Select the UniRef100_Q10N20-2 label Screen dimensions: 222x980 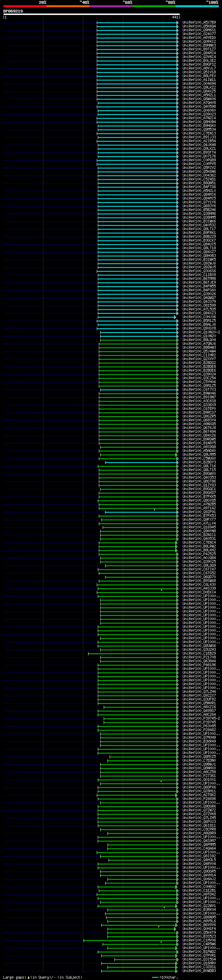(201, 332)
